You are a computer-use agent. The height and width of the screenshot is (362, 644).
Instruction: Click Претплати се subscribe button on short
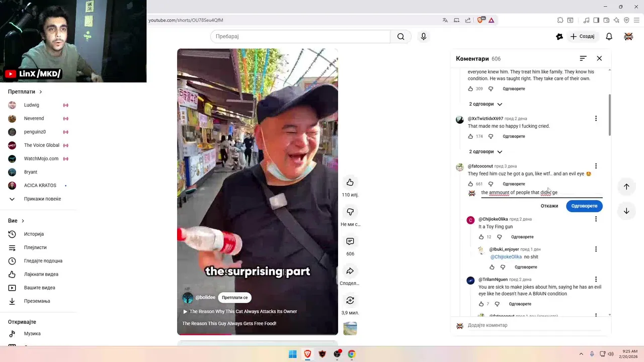pyautogui.click(x=235, y=298)
